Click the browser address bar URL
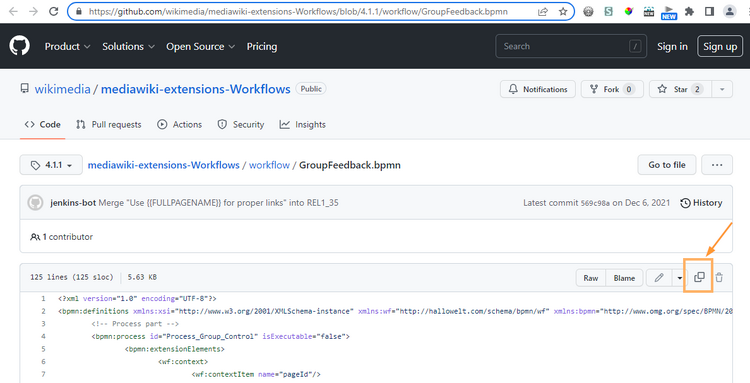This screenshot has height=383, width=750. tap(298, 11)
